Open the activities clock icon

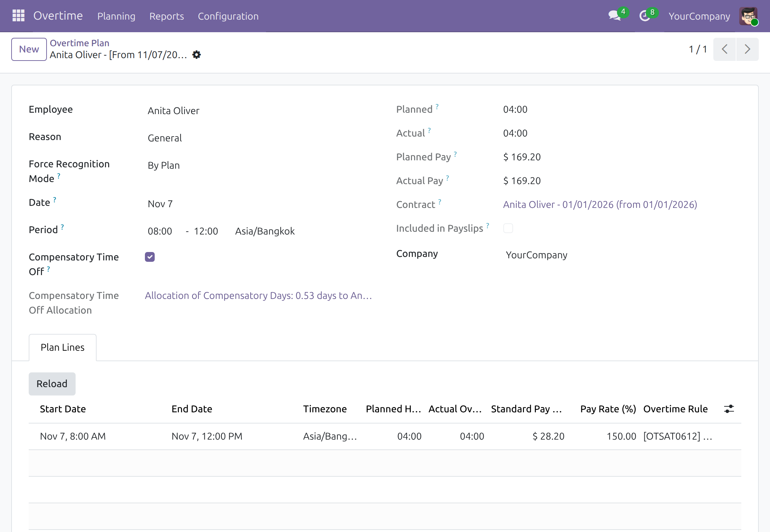pos(645,16)
